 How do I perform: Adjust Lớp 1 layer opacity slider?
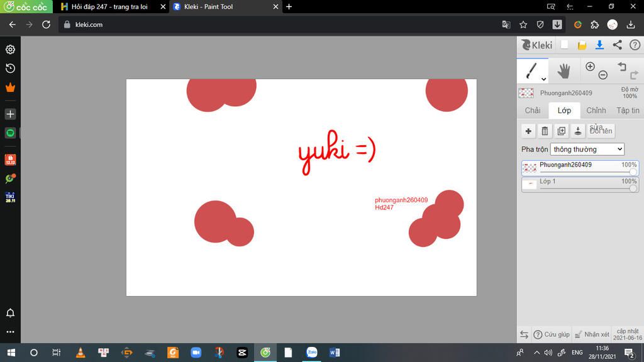pyautogui.click(x=633, y=189)
